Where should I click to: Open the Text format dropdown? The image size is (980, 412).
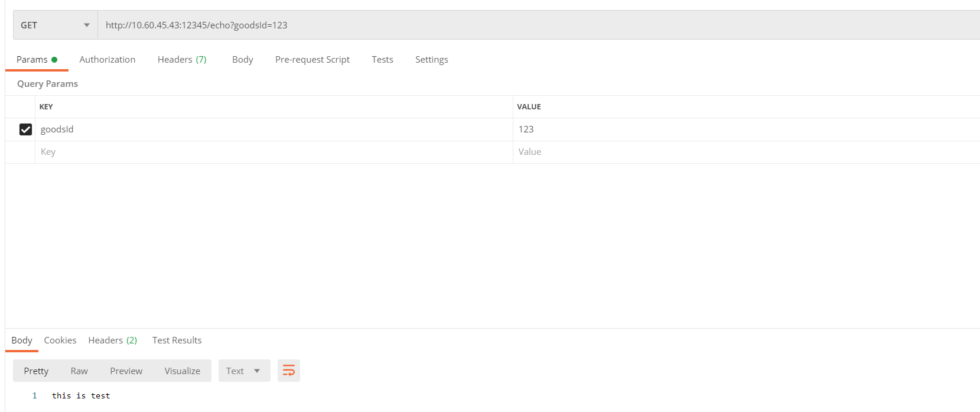244,371
